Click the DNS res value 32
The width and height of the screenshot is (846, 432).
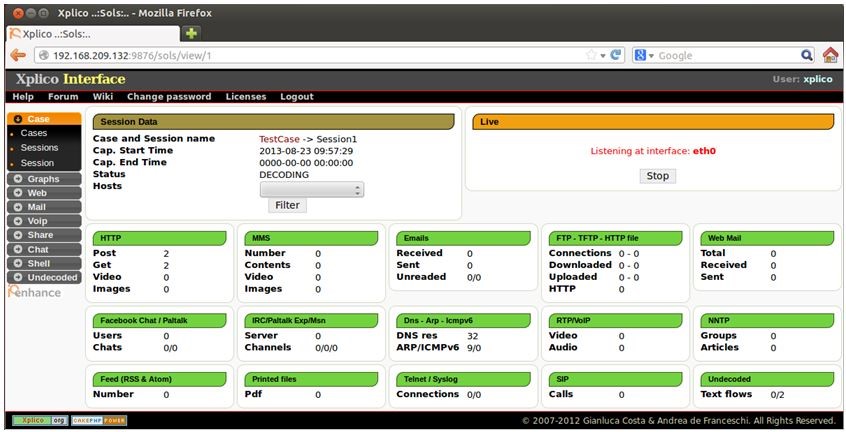tap(473, 336)
